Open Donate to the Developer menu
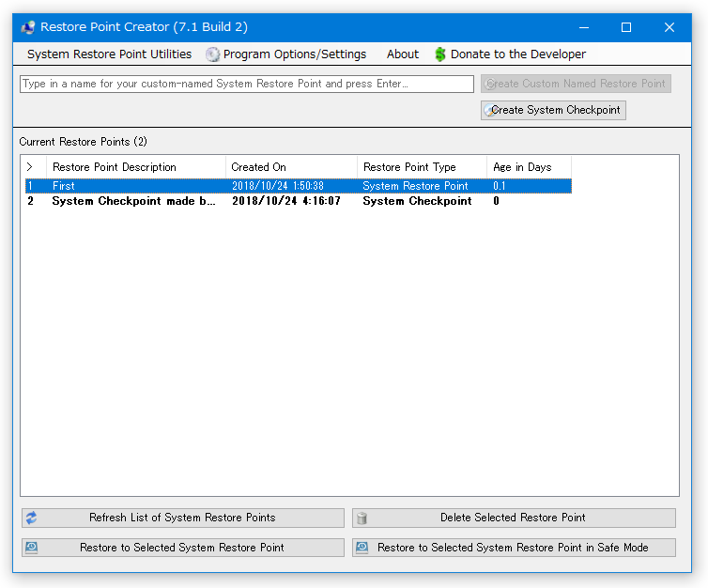Image resolution: width=708 pixels, height=588 pixels. 510,54
